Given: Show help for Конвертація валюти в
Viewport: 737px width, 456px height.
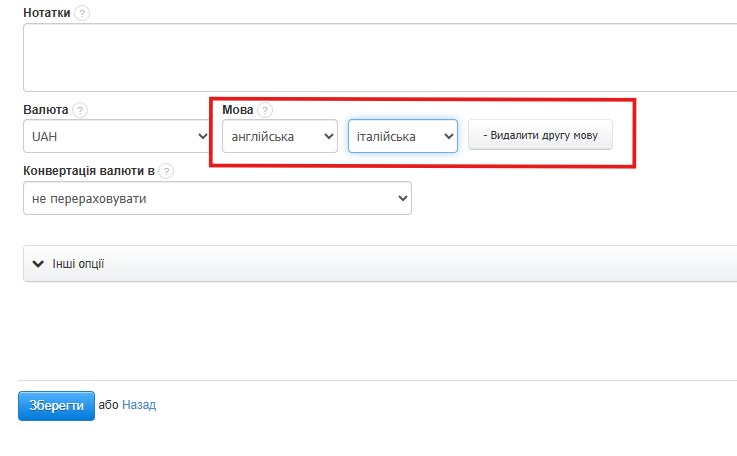Looking at the screenshot, I should tap(166, 171).
